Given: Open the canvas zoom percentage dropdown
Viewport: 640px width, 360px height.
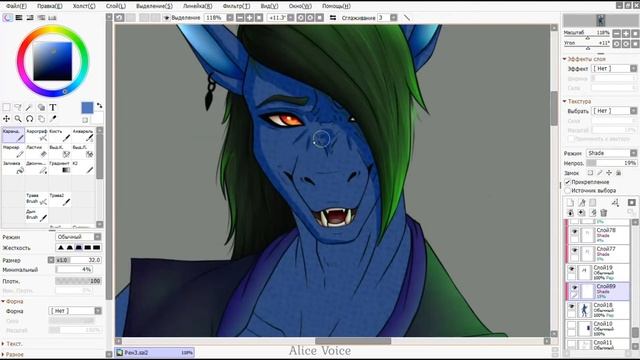Looking at the screenshot, I should pos(230,18).
